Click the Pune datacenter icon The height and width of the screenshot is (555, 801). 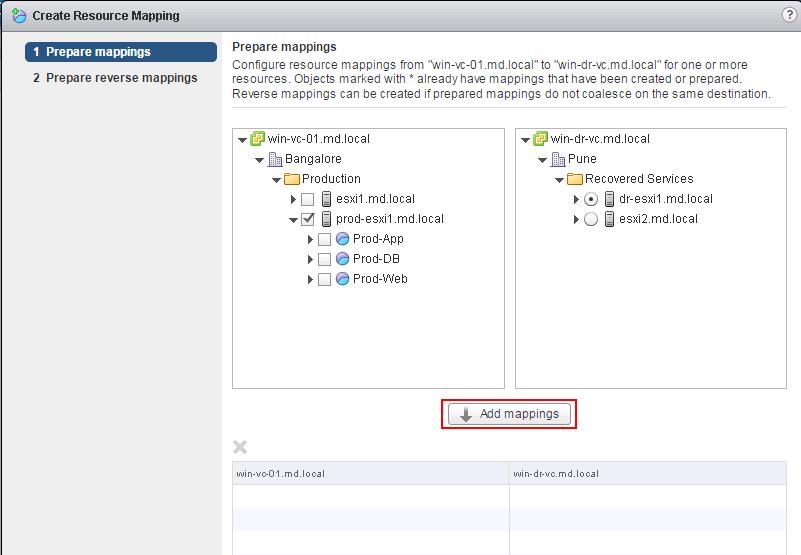pyautogui.click(x=558, y=159)
